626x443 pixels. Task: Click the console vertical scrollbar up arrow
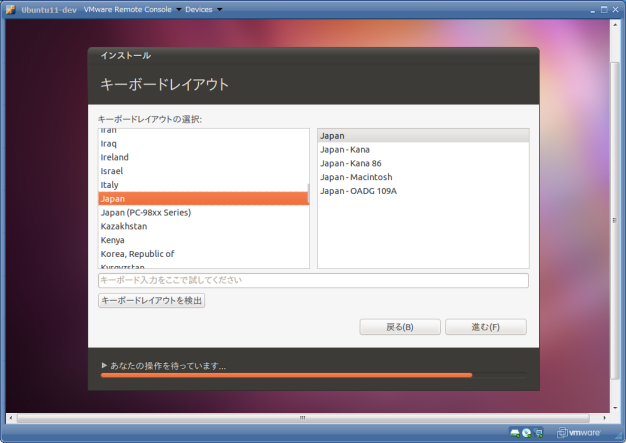[615, 25]
